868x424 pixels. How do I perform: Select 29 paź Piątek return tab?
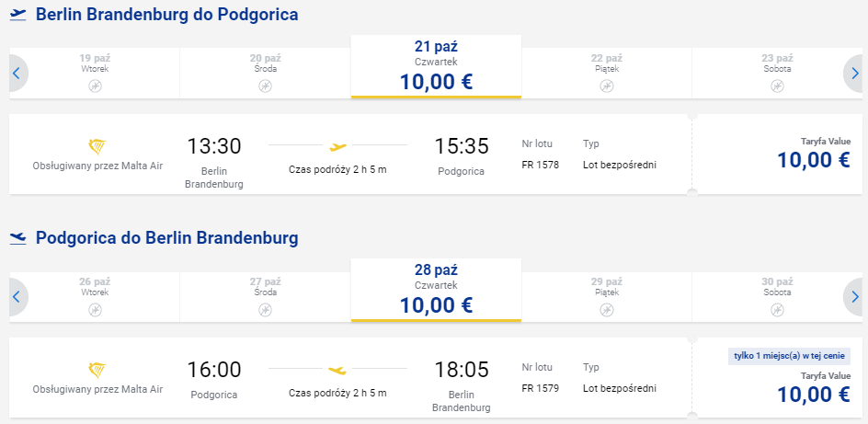pos(607,297)
